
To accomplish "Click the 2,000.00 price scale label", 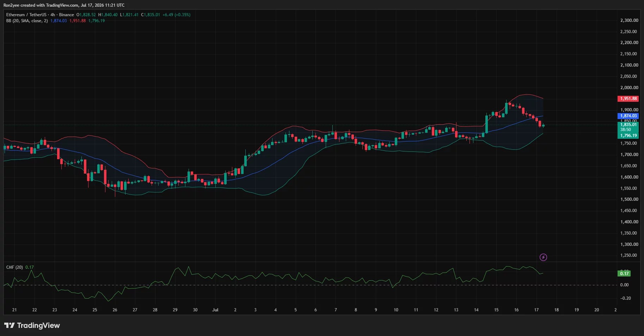I will [x=629, y=88].
